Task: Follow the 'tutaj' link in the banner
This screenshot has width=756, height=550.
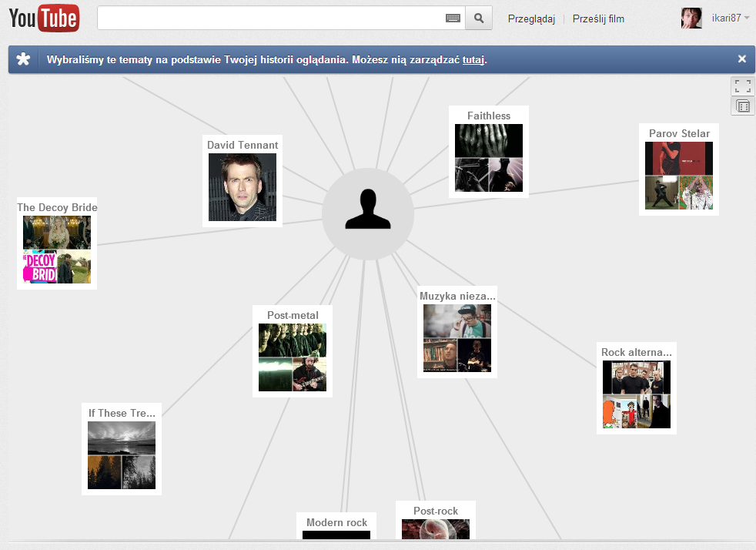Action: (x=473, y=60)
